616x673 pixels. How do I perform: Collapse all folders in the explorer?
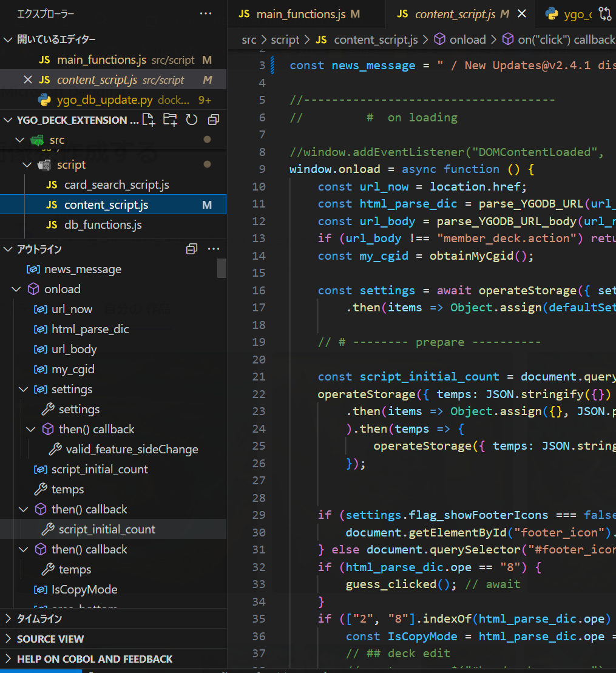coord(213,120)
